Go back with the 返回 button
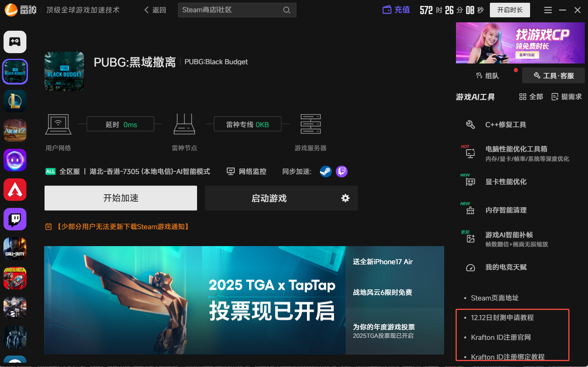The width and height of the screenshot is (588, 367). [x=155, y=10]
